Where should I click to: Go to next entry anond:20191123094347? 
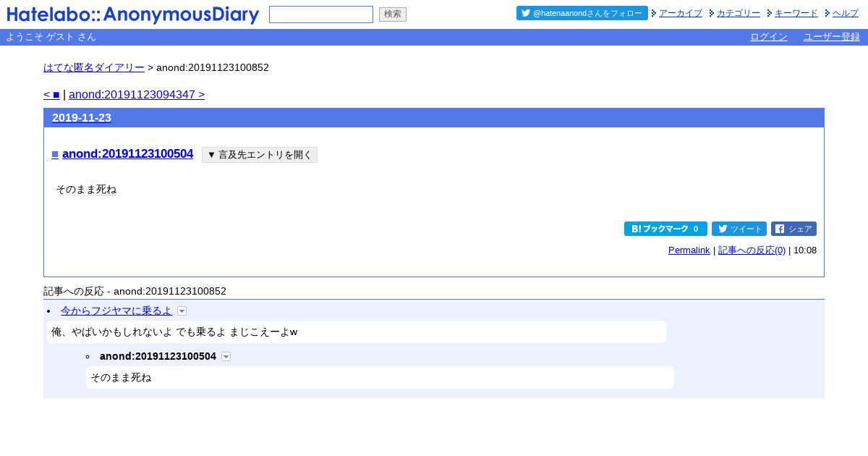point(137,94)
